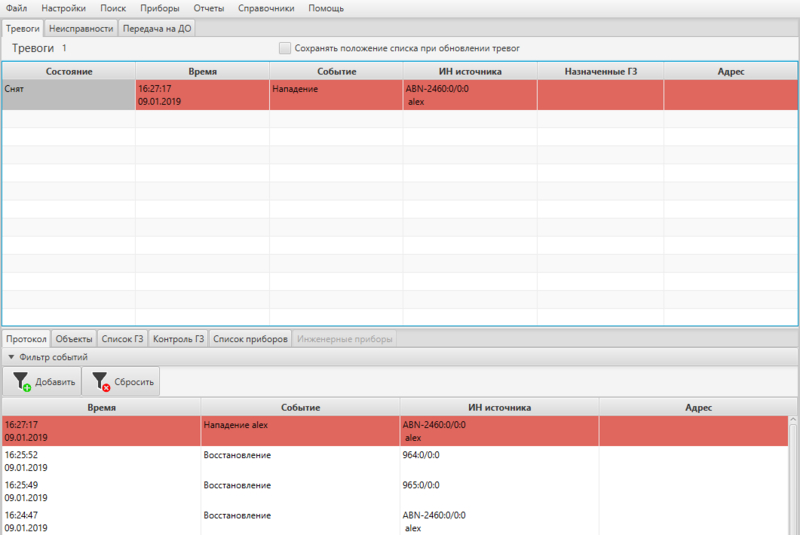The width and height of the screenshot is (800, 535).
Task: Click the add filter funnel icon
Action: coord(22,381)
